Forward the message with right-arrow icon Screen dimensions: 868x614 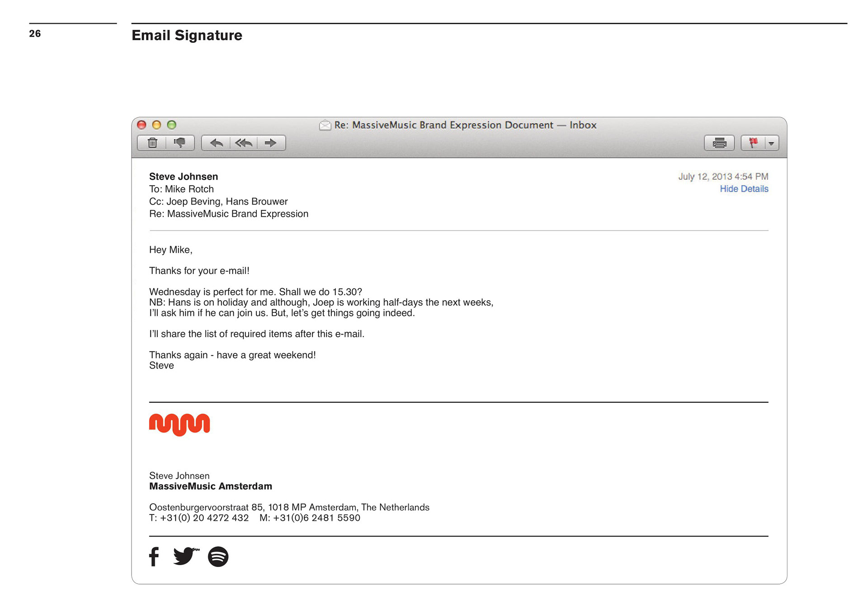pyautogui.click(x=271, y=143)
